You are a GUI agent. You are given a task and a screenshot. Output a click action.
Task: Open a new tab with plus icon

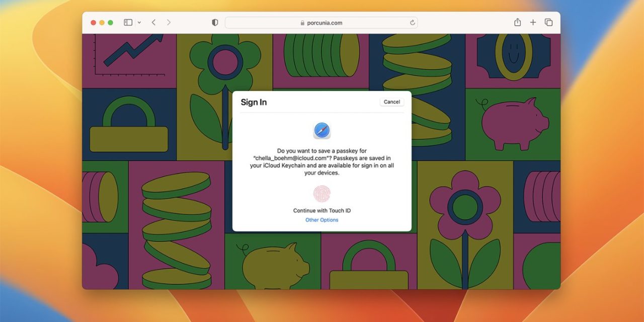click(x=533, y=23)
